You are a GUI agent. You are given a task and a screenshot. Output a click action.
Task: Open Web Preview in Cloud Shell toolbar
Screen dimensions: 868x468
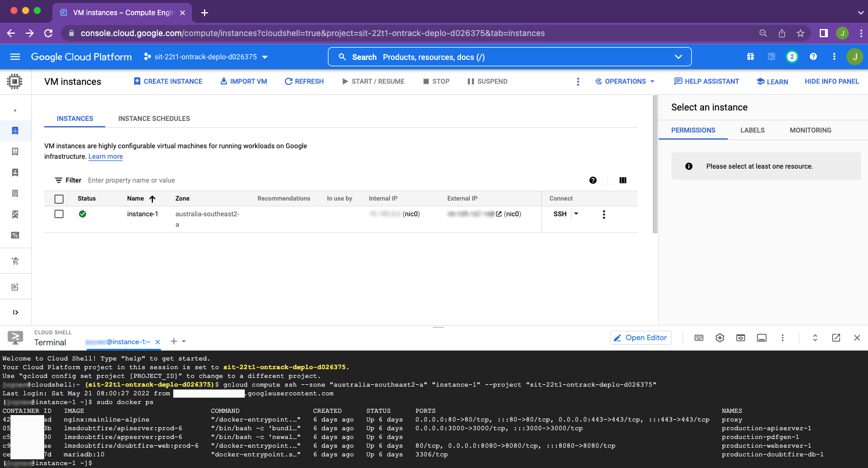click(x=741, y=337)
